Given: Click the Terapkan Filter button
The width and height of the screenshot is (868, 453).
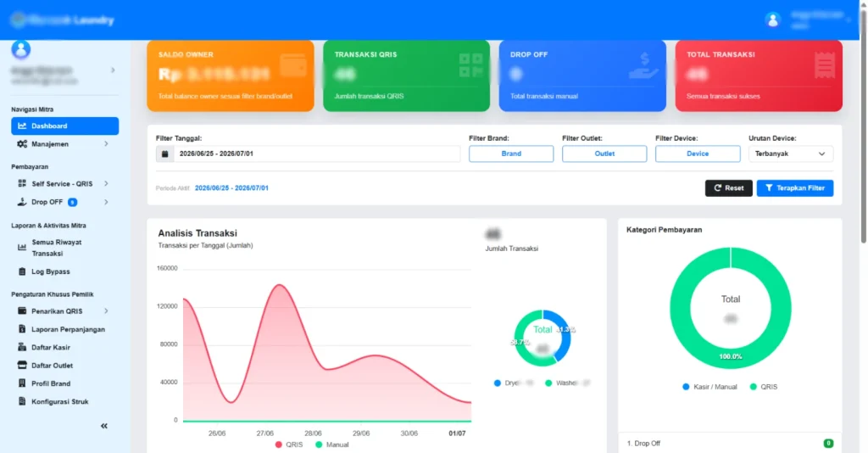Looking at the screenshot, I should (795, 188).
